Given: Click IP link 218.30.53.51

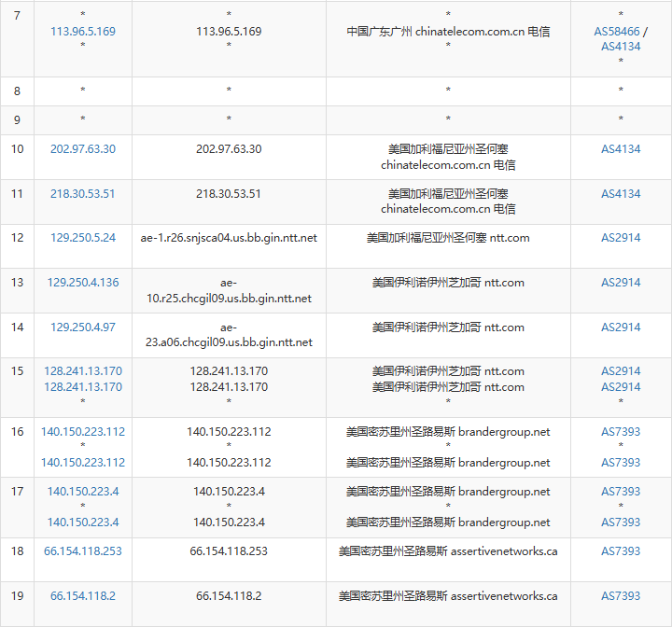Looking at the screenshot, I should [83, 194].
